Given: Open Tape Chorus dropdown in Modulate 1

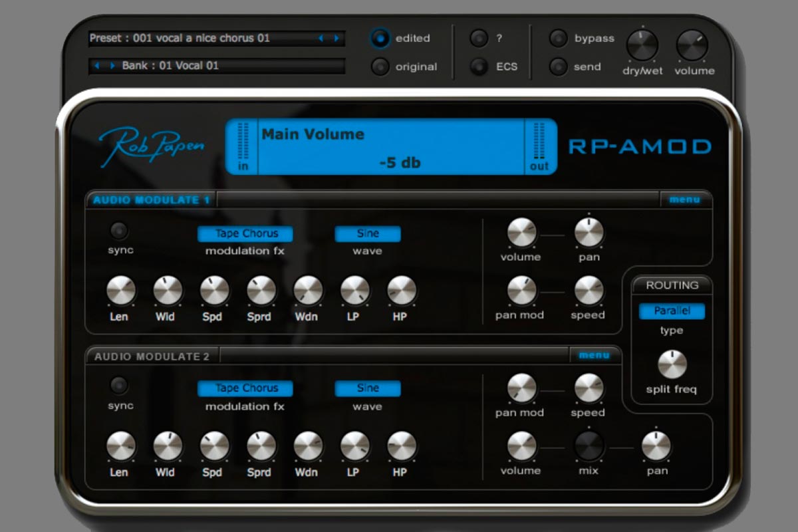Looking at the screenshot, I should click(x=245, y=233).
